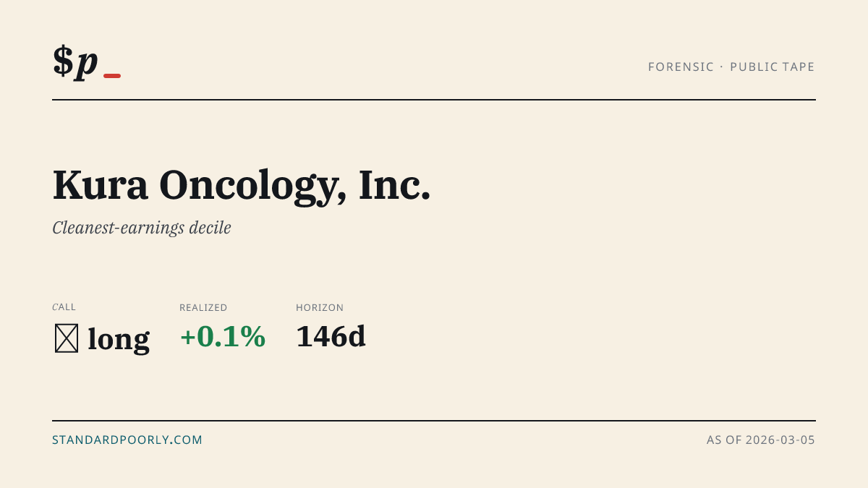
Task: Click the 146d horizon value
Action: click(331, 337)
